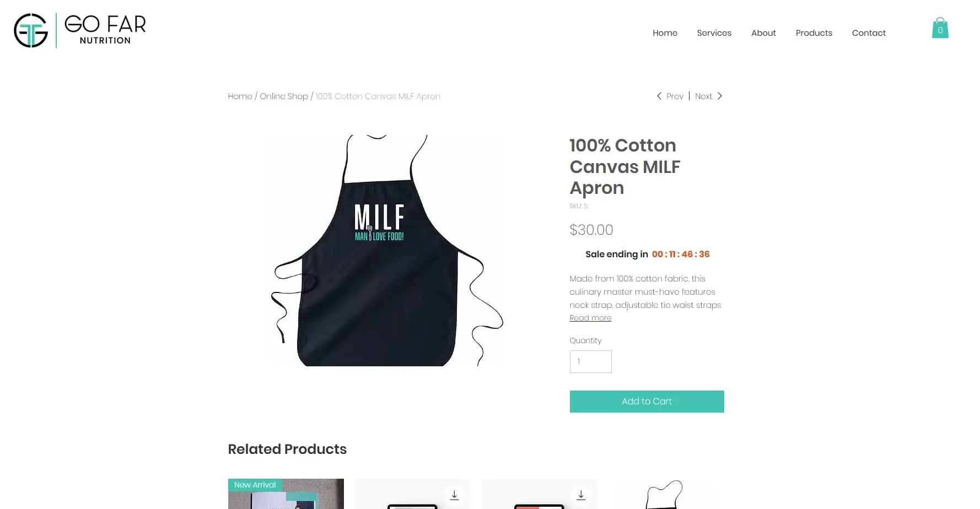Click the Quantity input field

tap(590, 362)
